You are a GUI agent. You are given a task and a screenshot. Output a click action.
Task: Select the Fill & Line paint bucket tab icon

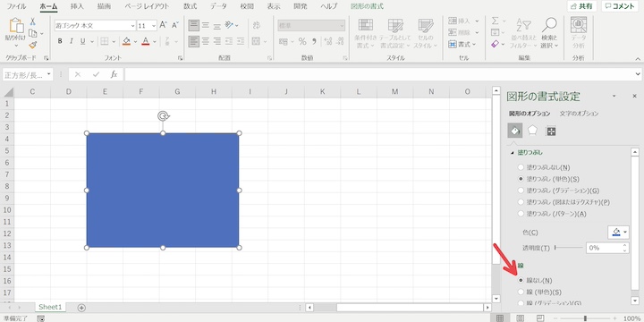point(515,131)
